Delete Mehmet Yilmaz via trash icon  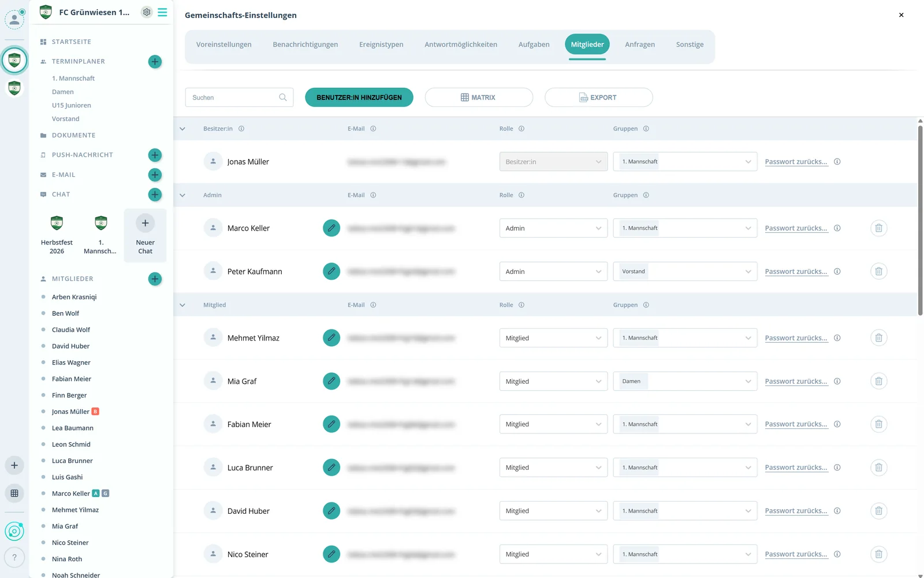coord(878,338)
